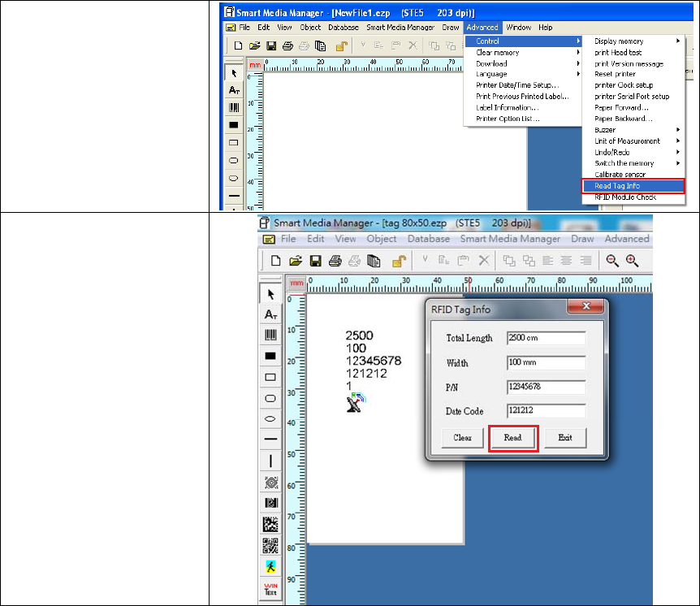This screenshot has width=700, height=606.
Task: Expand the Switch the memory submenu
Action: (x=634, y=163)
